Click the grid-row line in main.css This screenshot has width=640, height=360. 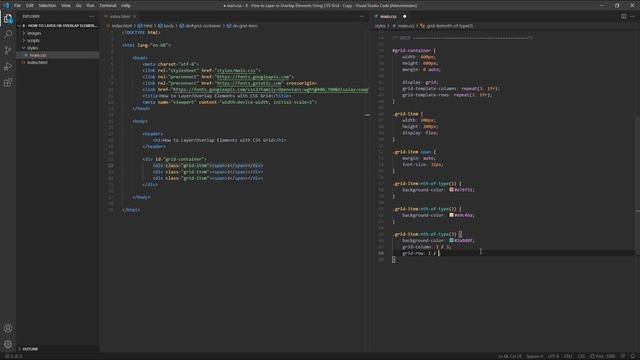tap(420, 253)
